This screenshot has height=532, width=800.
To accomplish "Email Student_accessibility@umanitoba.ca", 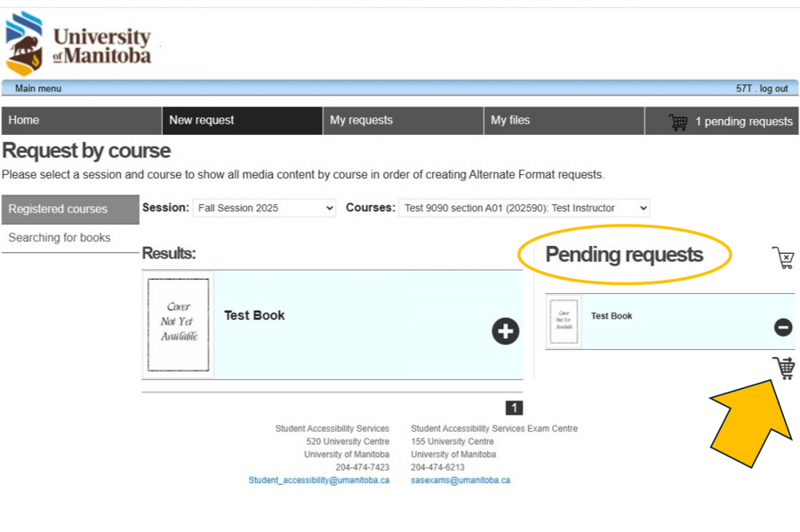I will coord(318,480).
